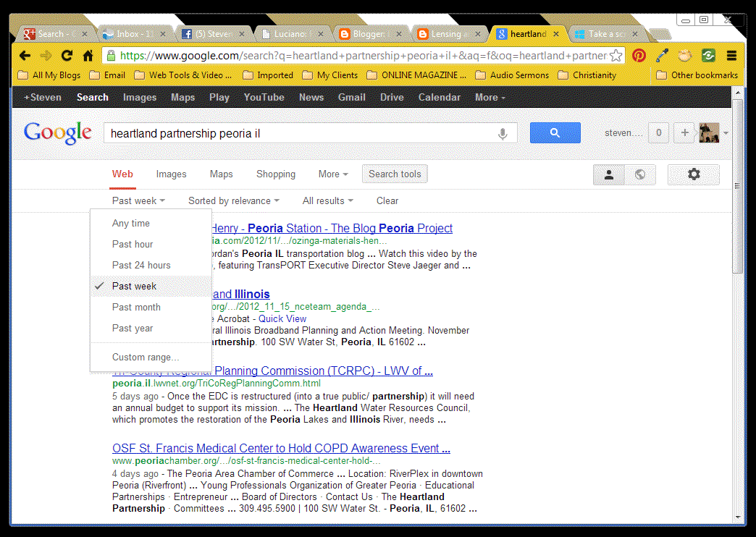Click the browser back arrow
This screenshot has height=537, width=756.
point(25,56)
